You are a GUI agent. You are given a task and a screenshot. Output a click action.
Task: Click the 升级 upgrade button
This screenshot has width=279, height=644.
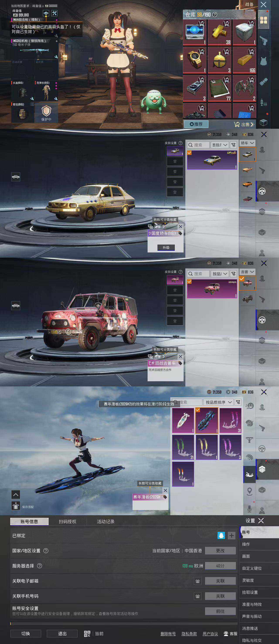pyautogui.click(x=166, y=248)
